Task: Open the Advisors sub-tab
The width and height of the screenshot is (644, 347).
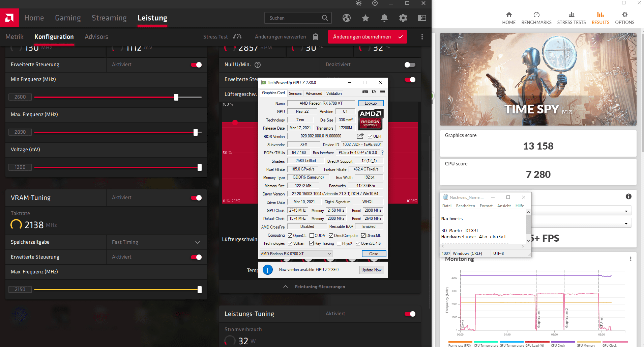Action: pos(96,36)
